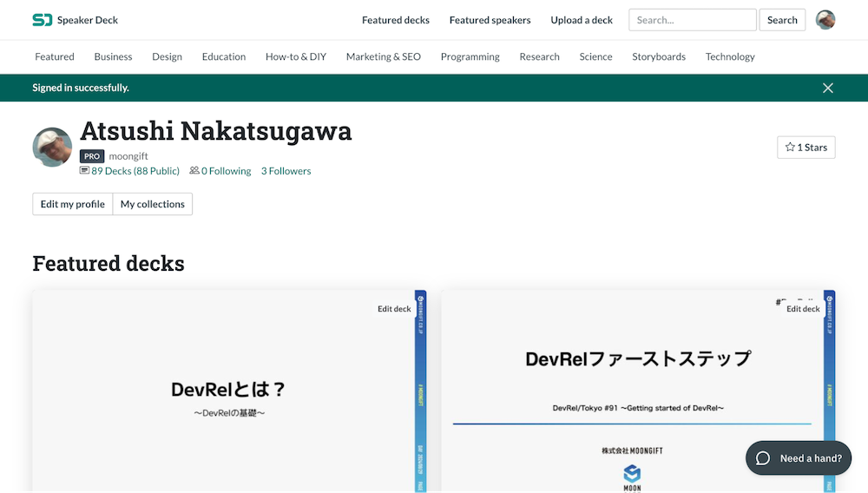
Task: View 89 Decks (88 Public) link
Action: [135, 170]
